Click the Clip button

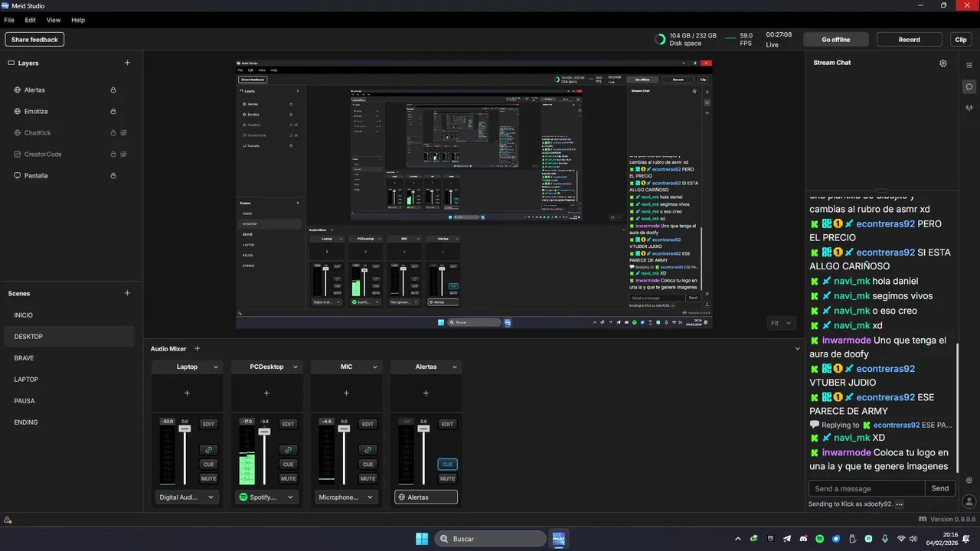point(961,40)
